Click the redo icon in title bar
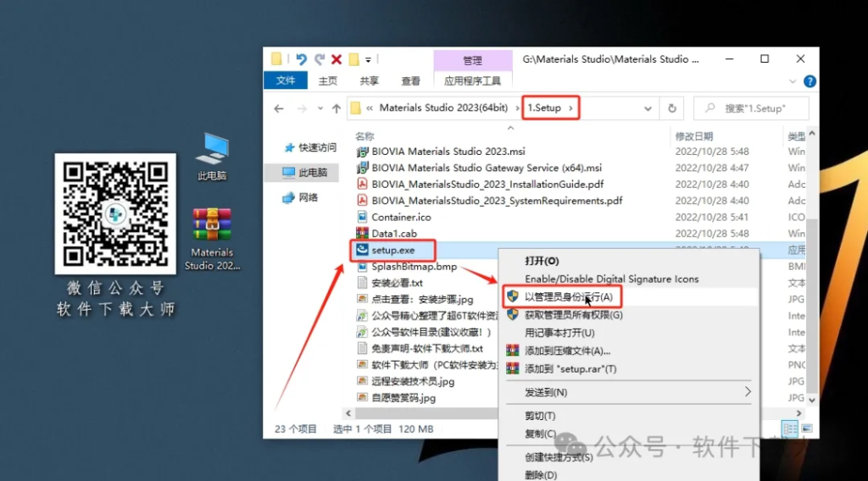 (320, 59)
